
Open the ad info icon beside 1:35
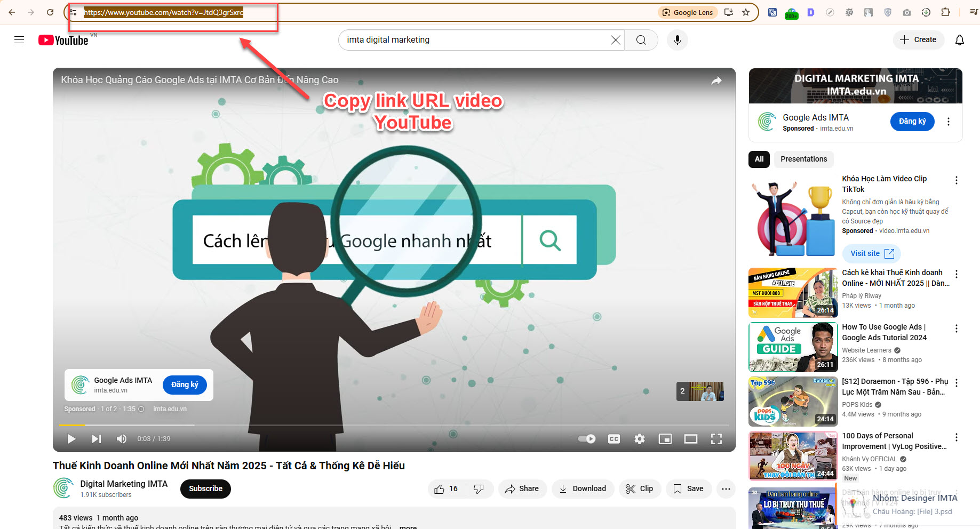pos(141,409)
